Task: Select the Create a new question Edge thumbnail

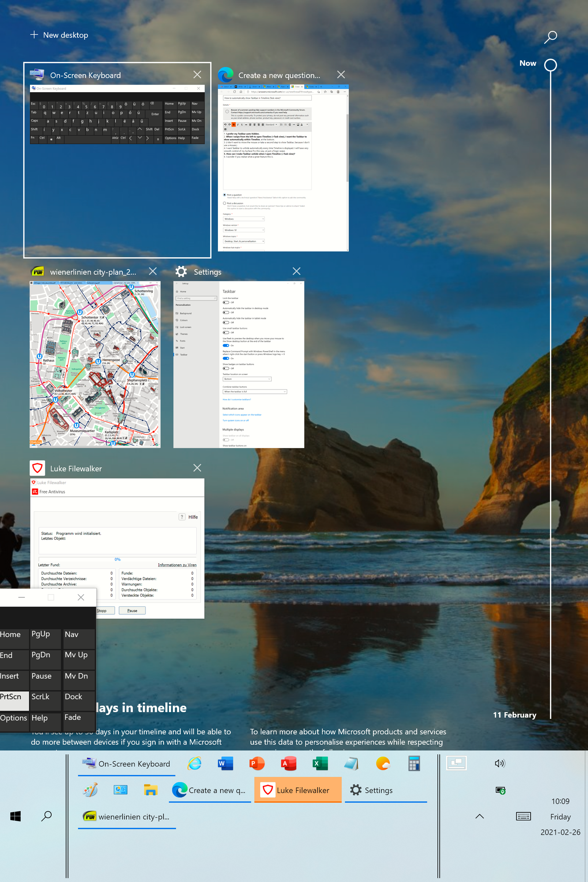Action: coord(283,168)
